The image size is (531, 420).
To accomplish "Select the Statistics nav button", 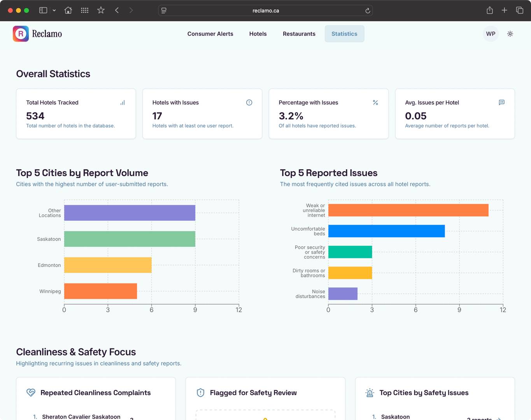I will point(344,34).
